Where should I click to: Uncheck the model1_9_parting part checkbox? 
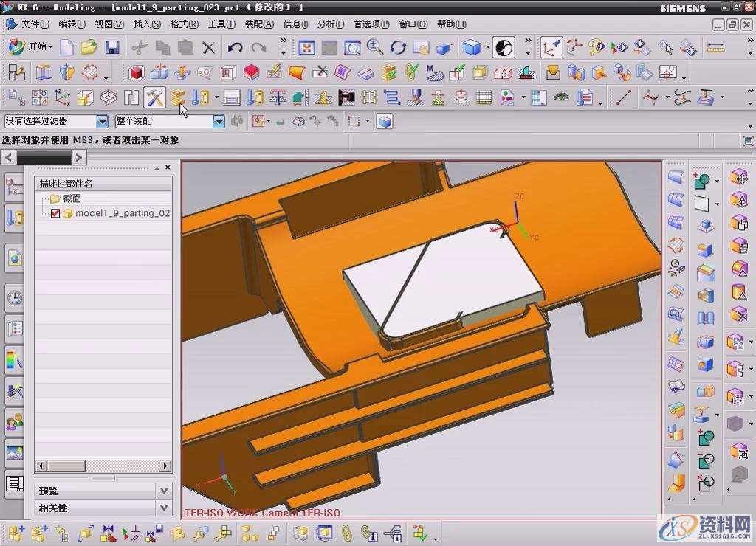click(55, 213)
